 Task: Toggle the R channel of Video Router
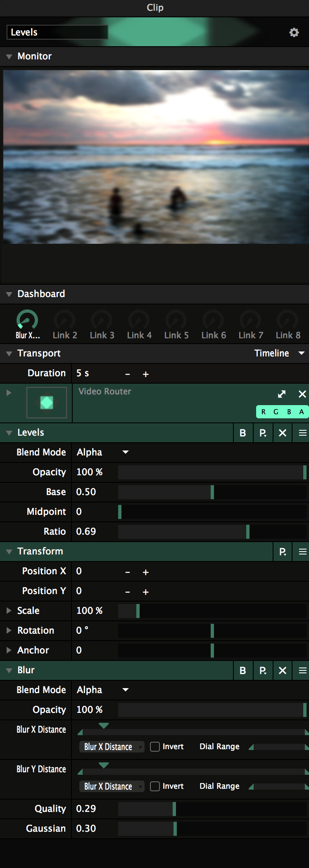click(x=263, y=412)
